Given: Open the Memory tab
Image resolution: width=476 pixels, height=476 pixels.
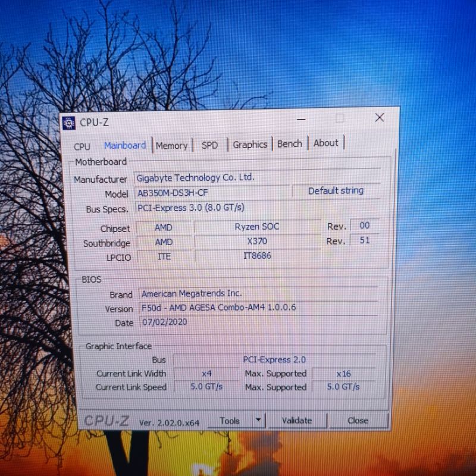Looking at the screenshot, I should click(171, 146).
